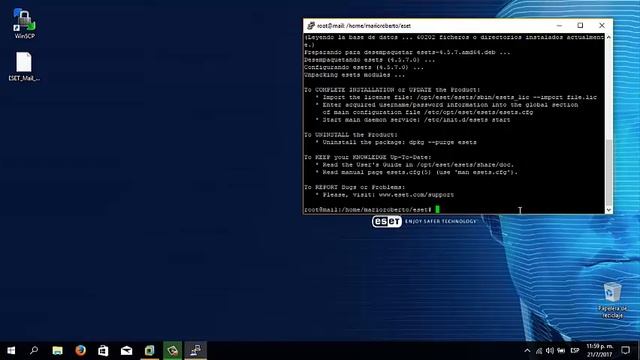Open Microsoft Store from taskbar
640x360 pixels.
click(103, 351)
